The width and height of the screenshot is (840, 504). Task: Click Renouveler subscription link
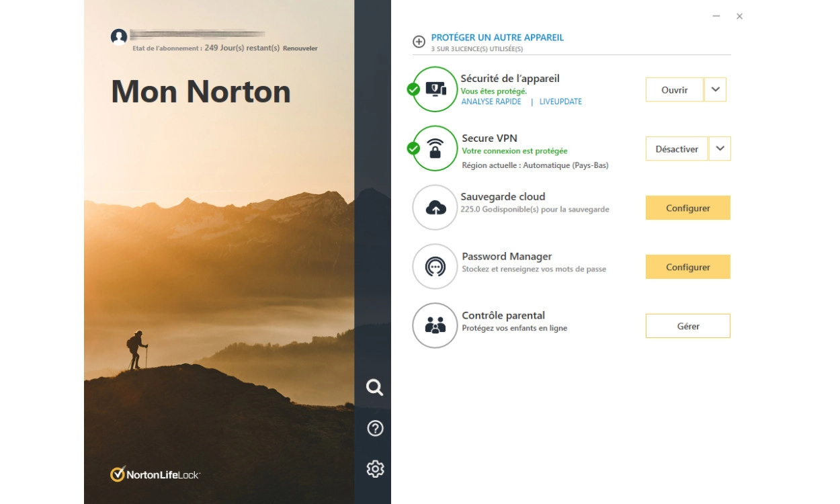coord(300,48)
